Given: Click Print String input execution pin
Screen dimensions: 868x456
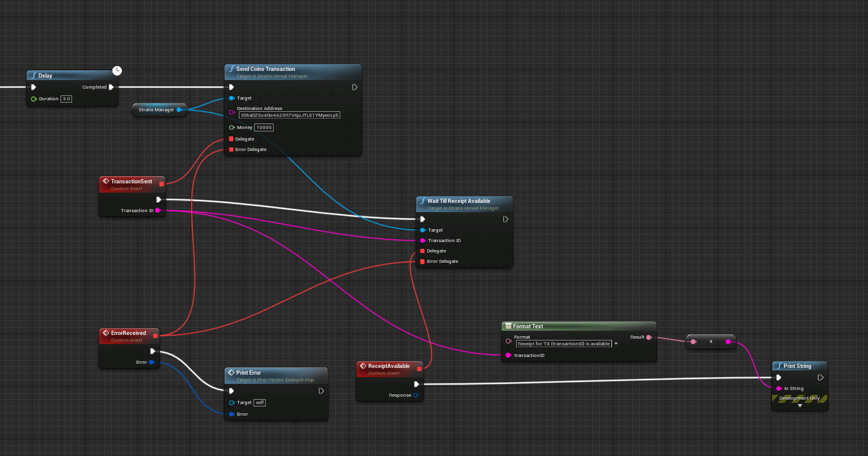Looking at the screenshot, I should [779, 377].
